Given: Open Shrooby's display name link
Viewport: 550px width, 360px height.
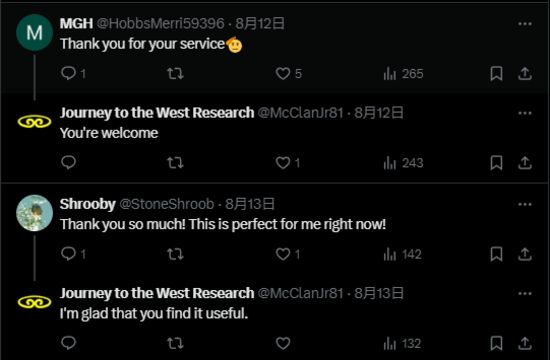Looking at the screenshot, I should click(87, 204).
